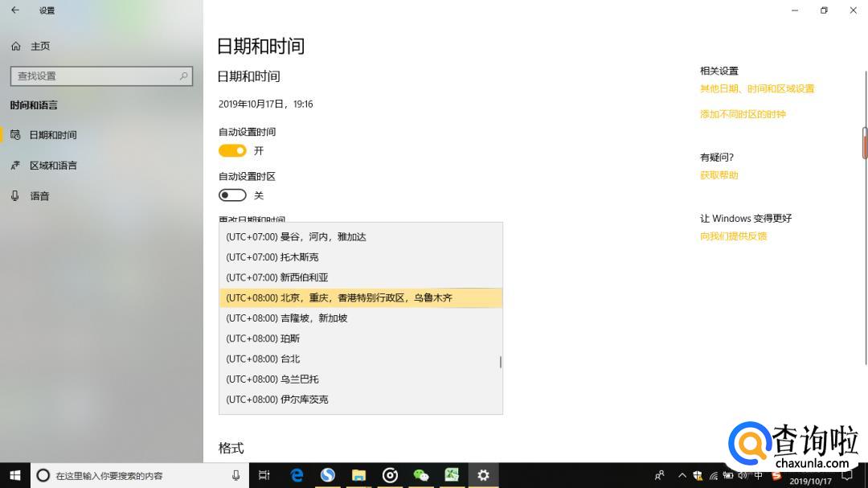Open People icon in system tray

click(659, 475)
